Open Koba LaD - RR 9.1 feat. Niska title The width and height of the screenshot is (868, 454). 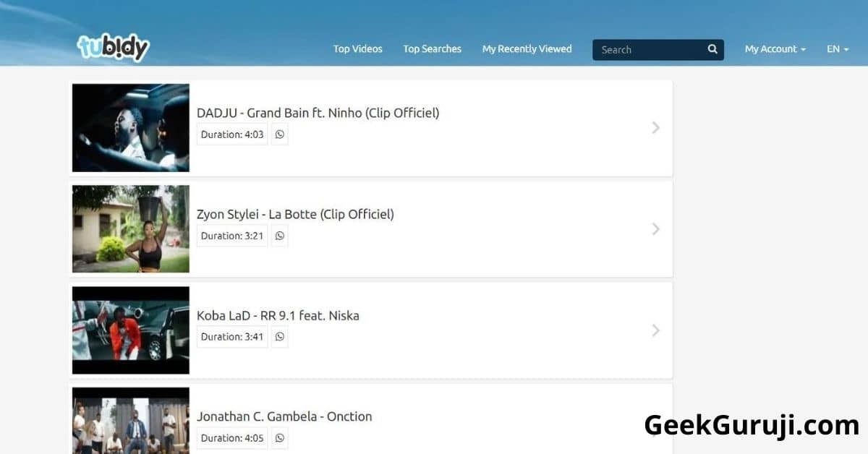[278, 315]
